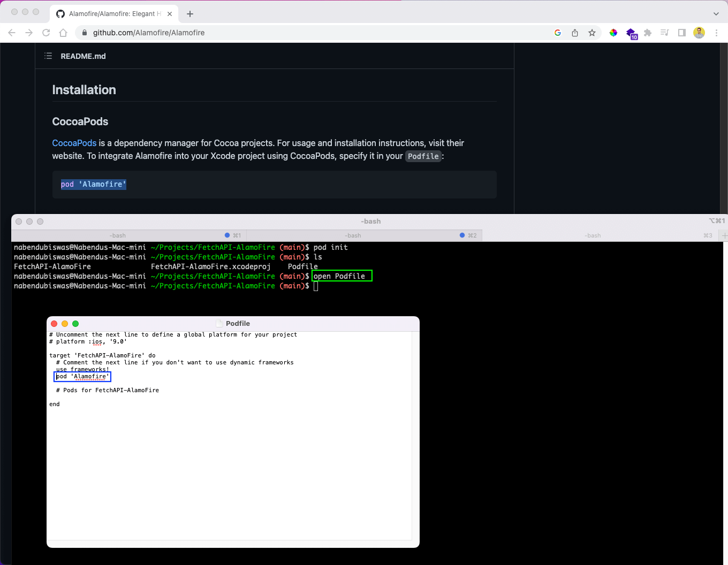The image size is (728, 565).
Task: Click the browser back arrow
Action: pyautogui.click(x=12, y=33)
